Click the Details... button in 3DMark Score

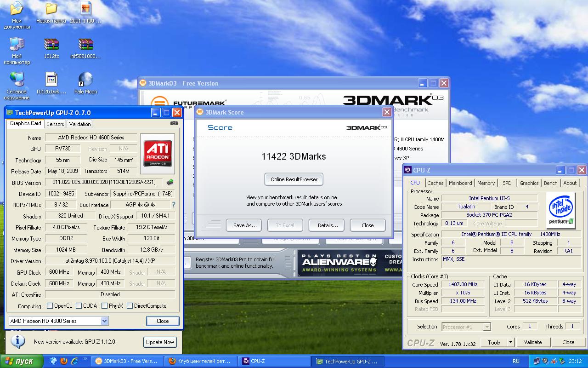pyautogui.click(x=327, y=225)
